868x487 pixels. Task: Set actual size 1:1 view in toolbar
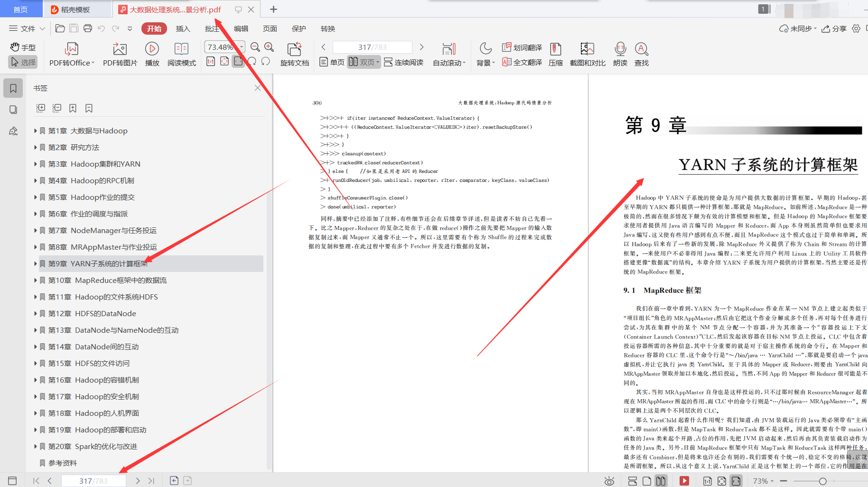[211, 61]
